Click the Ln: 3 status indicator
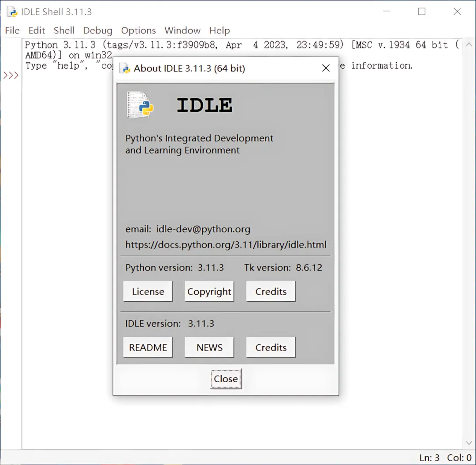The width and height of the screenshot is (476, 465). (x=429, y=458)
